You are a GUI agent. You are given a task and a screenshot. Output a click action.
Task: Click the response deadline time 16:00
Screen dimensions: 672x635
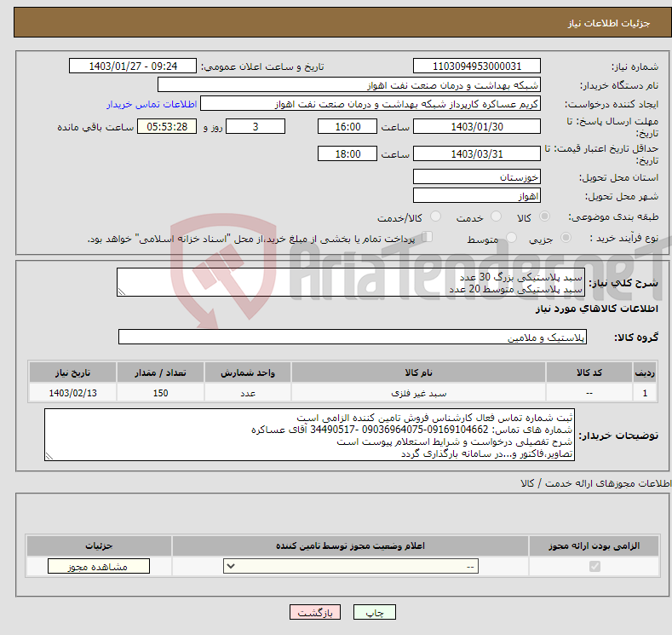coord(347,126)
